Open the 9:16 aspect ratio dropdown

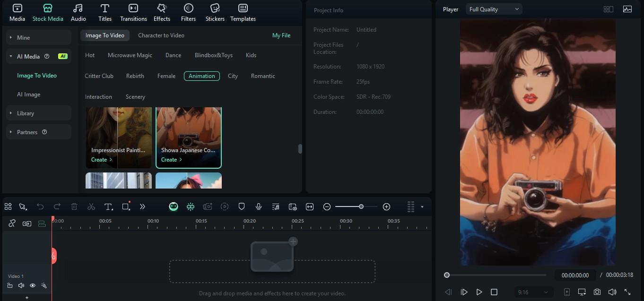[532, 292]
